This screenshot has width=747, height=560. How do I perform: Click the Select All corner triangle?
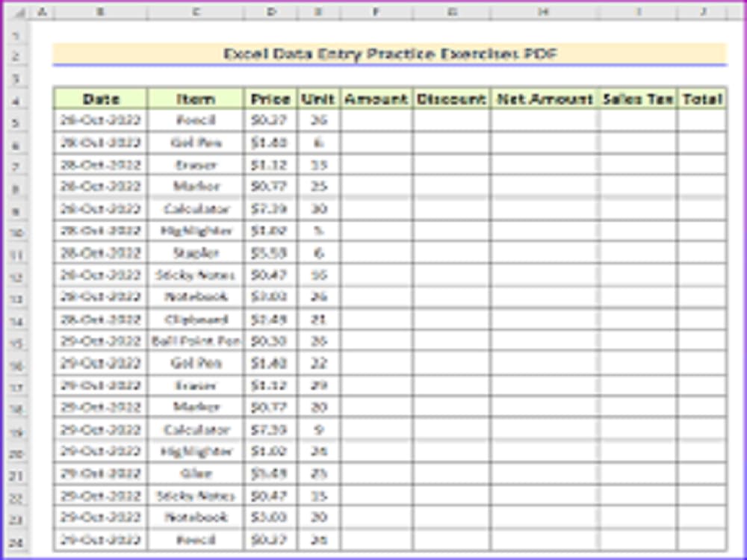click(x=18, y=13)
